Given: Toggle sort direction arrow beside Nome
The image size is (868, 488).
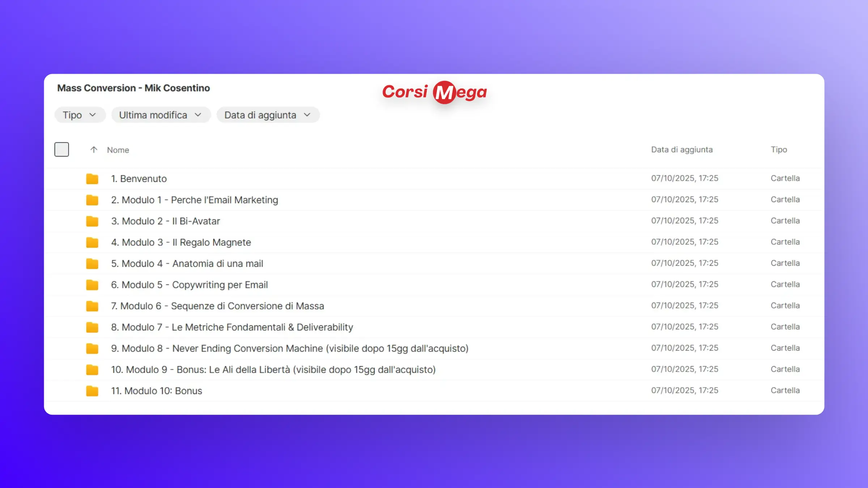Looking at the screenshot, I should pyautogui.click(x=94, y=150).
